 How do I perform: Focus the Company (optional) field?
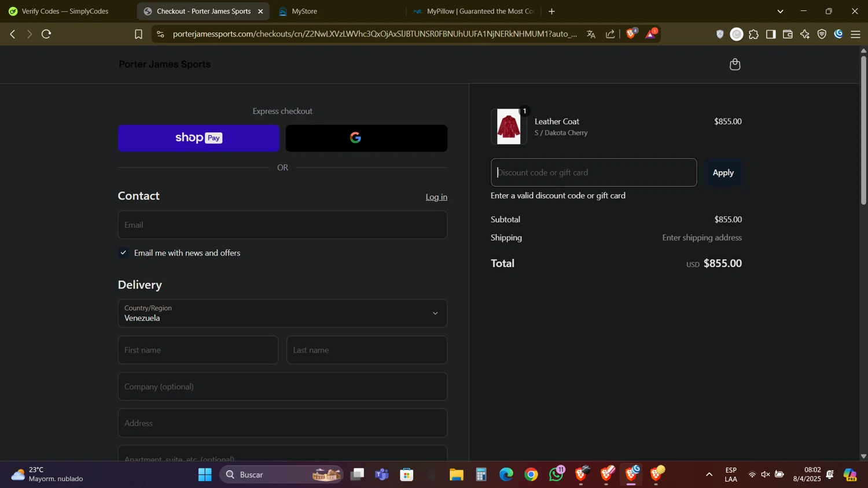(x=282, y=386)
